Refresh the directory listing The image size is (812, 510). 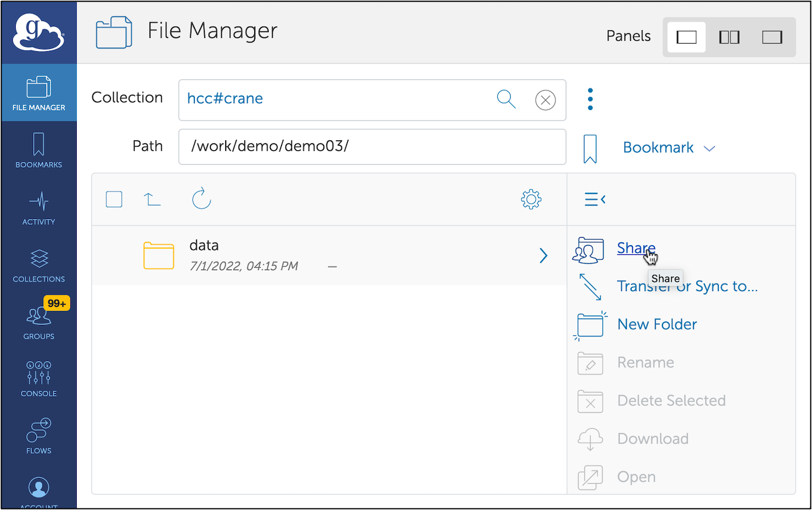click(201, 199)
